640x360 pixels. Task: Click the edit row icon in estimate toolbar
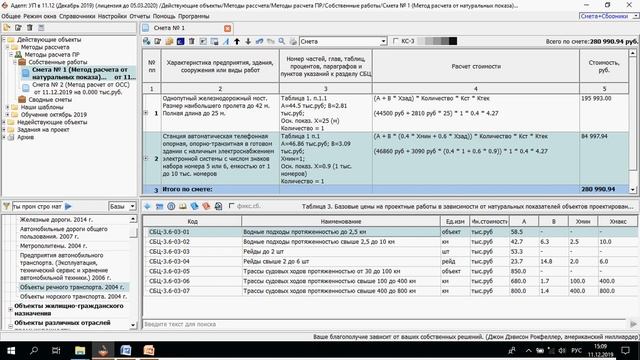coord(158,41)
